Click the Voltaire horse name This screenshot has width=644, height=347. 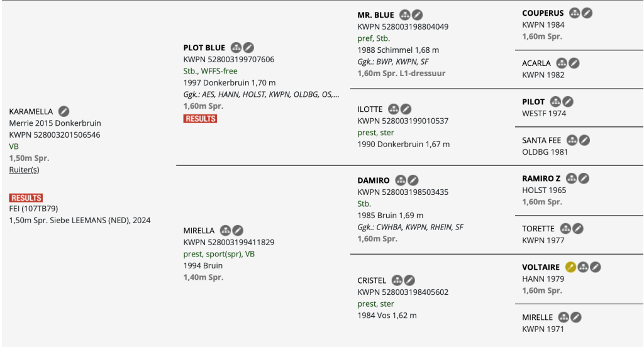pyautogui.click(x=541, y=267)
